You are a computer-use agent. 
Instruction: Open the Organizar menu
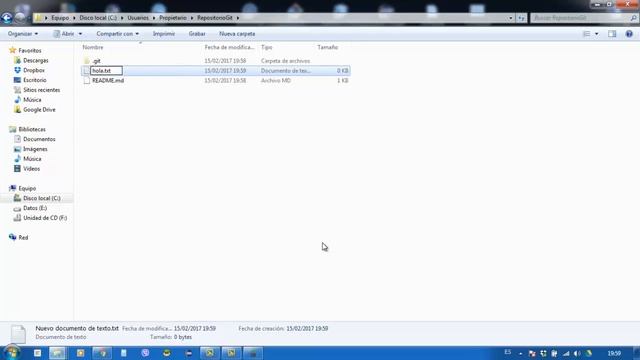[x=23, y=34]
